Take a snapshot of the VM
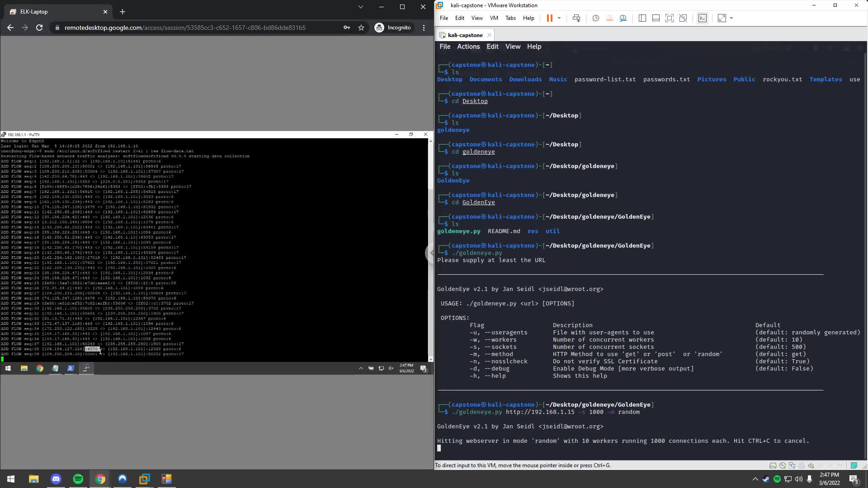The width and height of the screenshot is (868, 488). point(595,18)
